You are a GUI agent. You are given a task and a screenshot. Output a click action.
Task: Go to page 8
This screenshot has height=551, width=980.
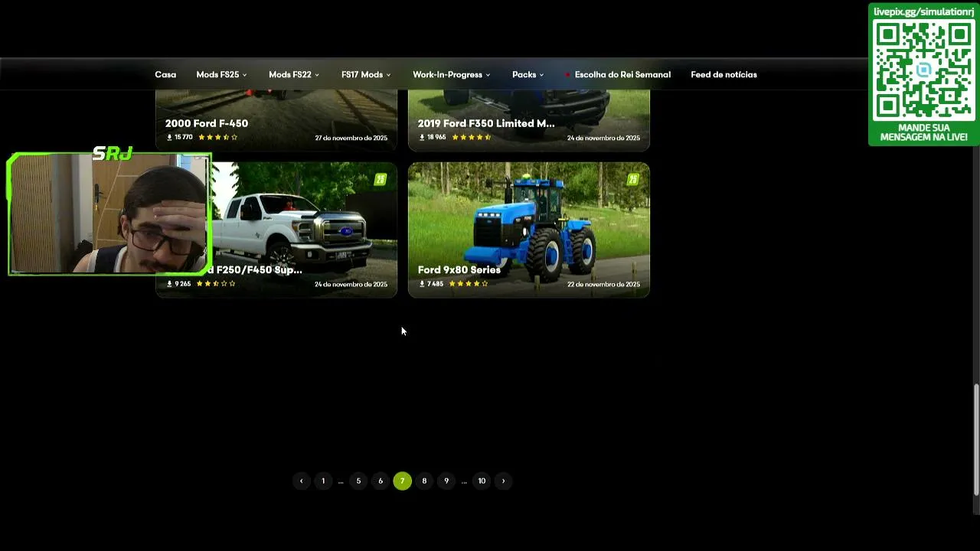[x=424, y=481]
